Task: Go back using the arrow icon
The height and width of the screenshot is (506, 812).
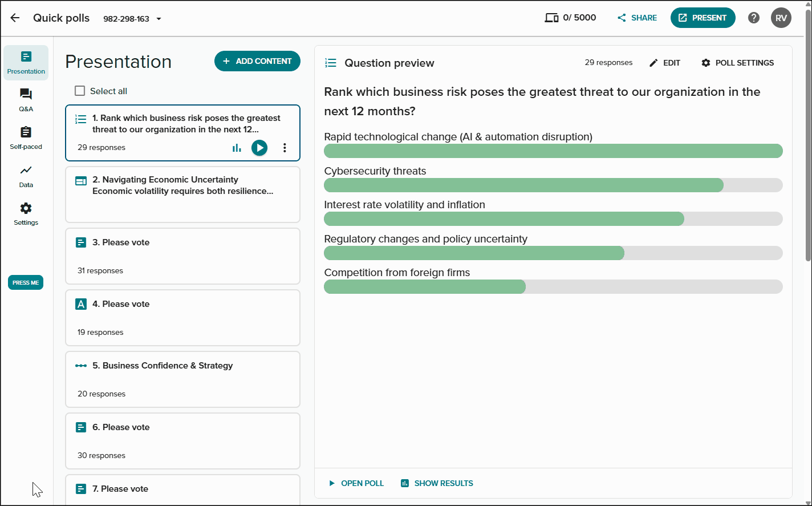Action: pos(15,18)
